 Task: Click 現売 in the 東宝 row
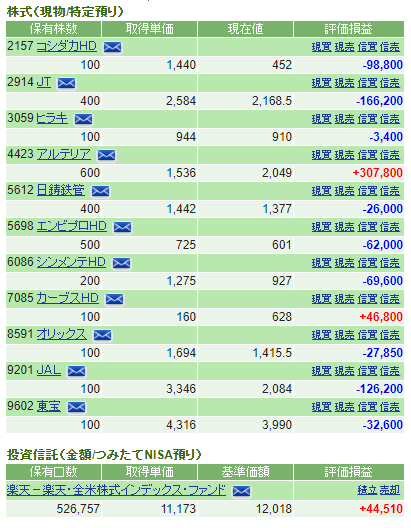coord(344,407)
